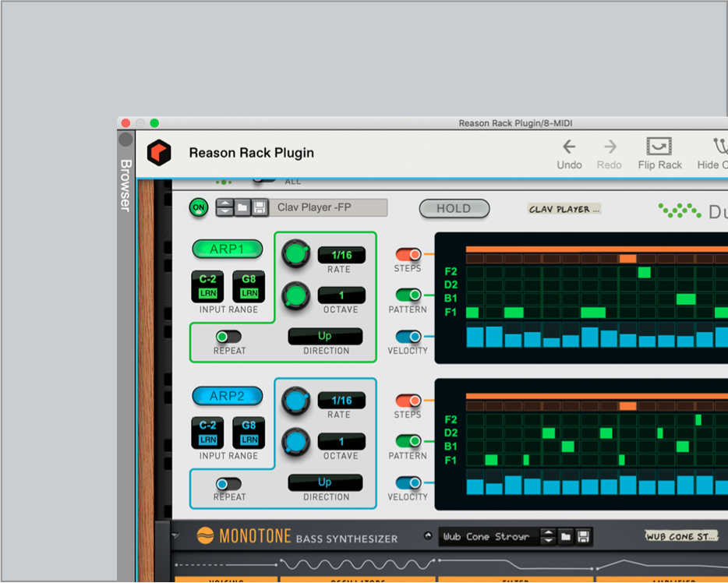Browse Monotone patches with folder icon
The image size is (728, 583).
(566, 536)
